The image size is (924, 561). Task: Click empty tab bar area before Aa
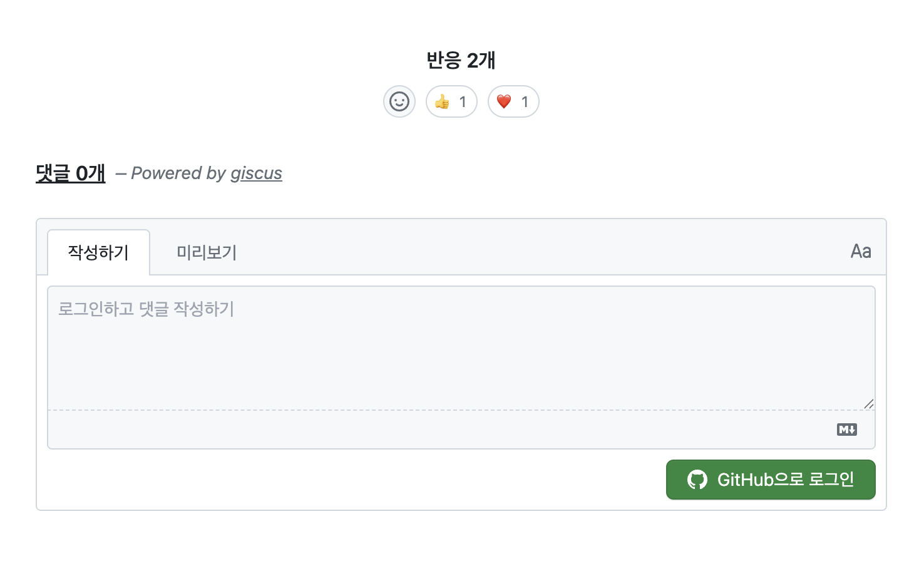tap(532, 252)
